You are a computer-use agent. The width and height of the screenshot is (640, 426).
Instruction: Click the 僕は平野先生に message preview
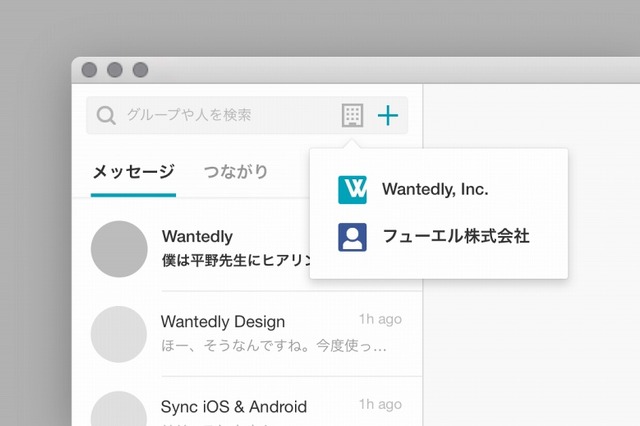point(237,260)
